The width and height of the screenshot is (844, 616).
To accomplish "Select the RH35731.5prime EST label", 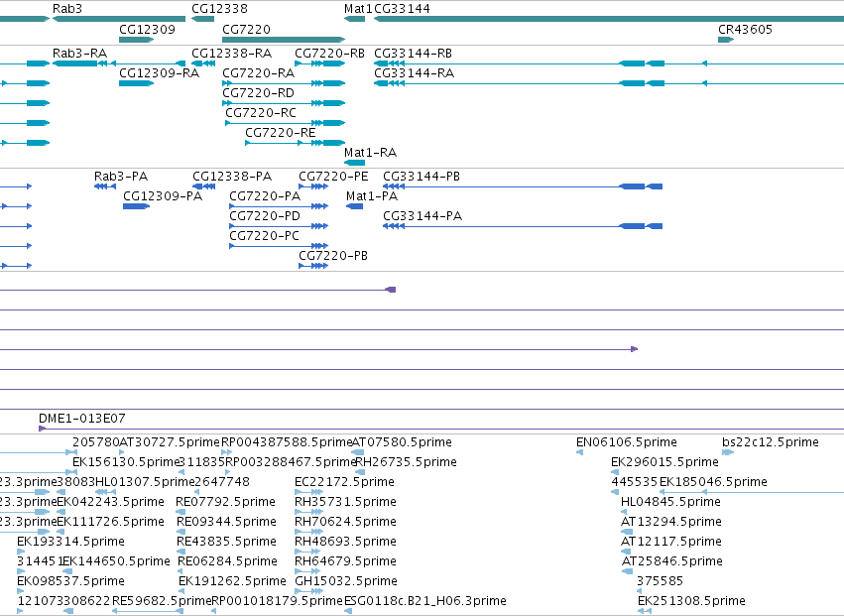I will (345, 501).
